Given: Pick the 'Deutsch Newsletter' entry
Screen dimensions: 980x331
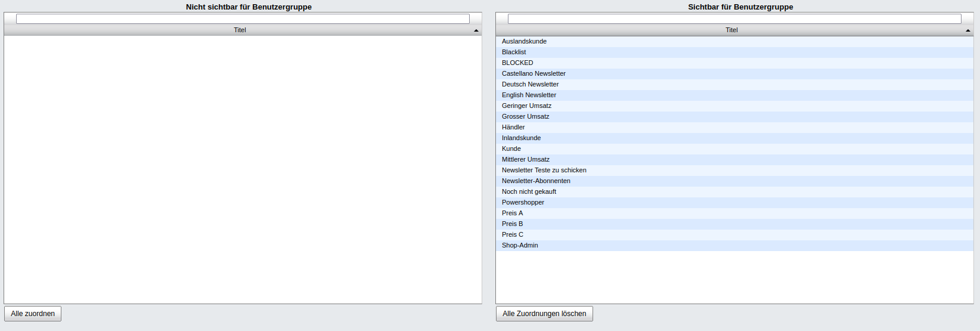Looking at the screenshot, I should coord(530,84).
